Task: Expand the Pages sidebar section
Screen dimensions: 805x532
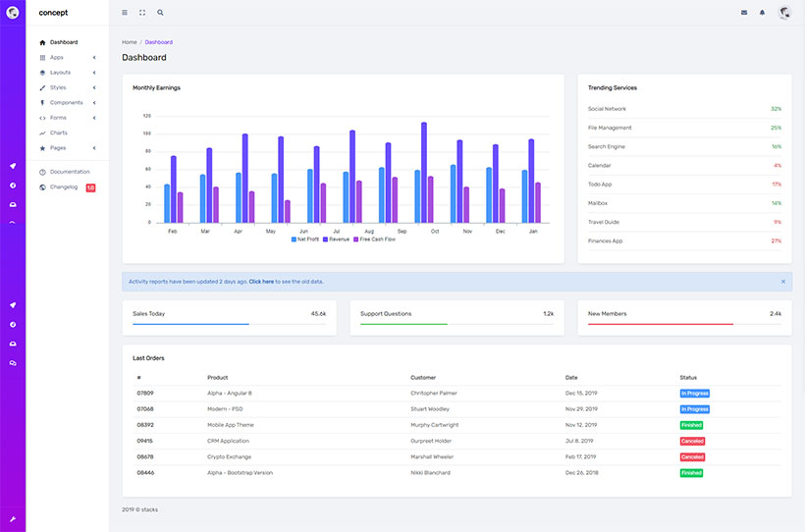Action: [x=58, y=147]
